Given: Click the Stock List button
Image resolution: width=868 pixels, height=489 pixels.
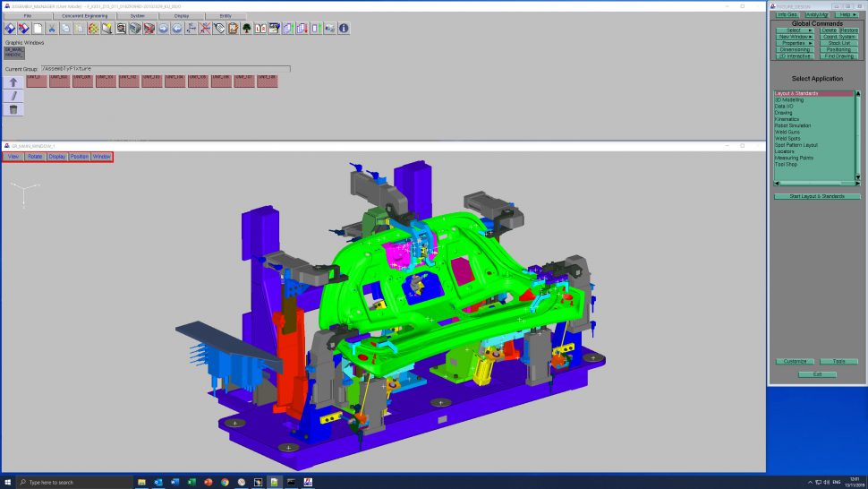Looking at the screenshot, I should click(x=839, y=43).
